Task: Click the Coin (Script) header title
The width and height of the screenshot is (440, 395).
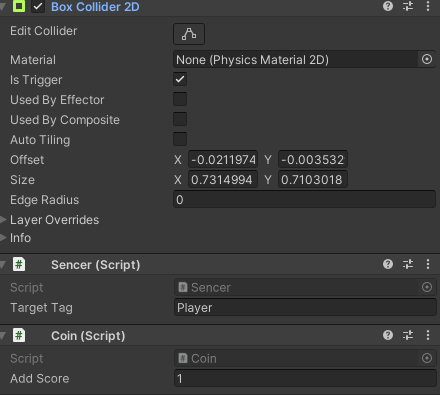Action: point(88,336)
